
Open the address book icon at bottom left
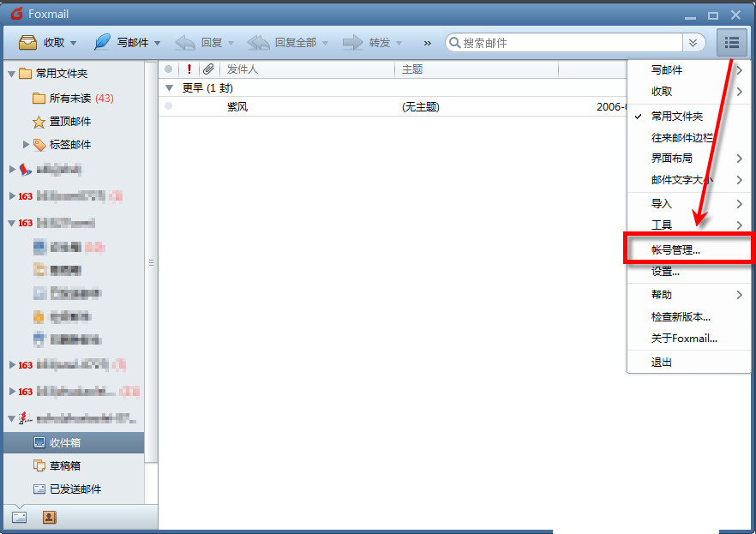click(49, 517)
